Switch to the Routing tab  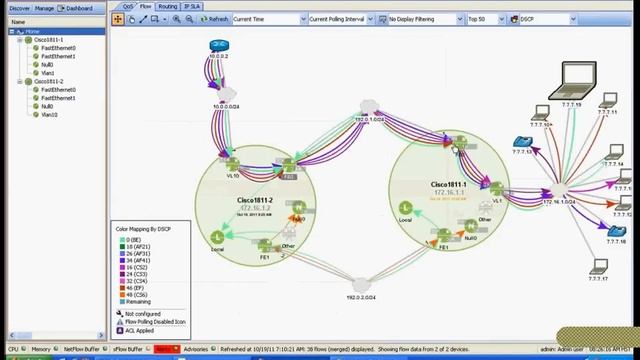point(168,7)
